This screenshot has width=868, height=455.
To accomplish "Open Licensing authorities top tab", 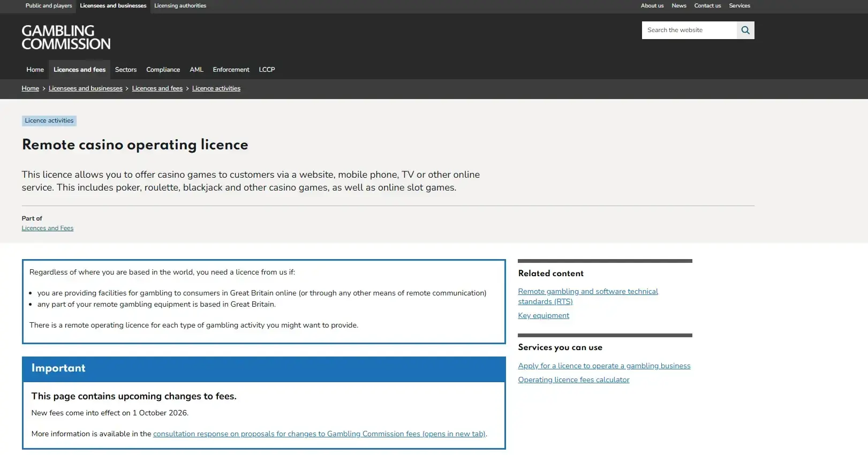I will 180,6.
